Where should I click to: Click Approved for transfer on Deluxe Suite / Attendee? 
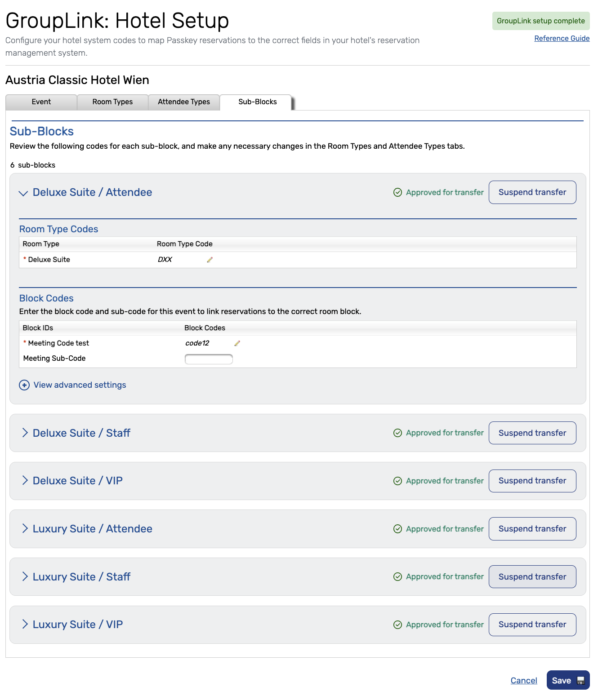tap(445, 192)
